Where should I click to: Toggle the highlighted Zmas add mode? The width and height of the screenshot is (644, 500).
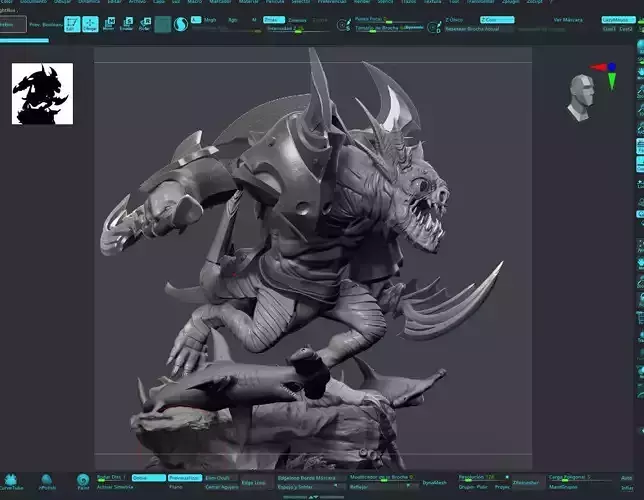pos(274,20)
